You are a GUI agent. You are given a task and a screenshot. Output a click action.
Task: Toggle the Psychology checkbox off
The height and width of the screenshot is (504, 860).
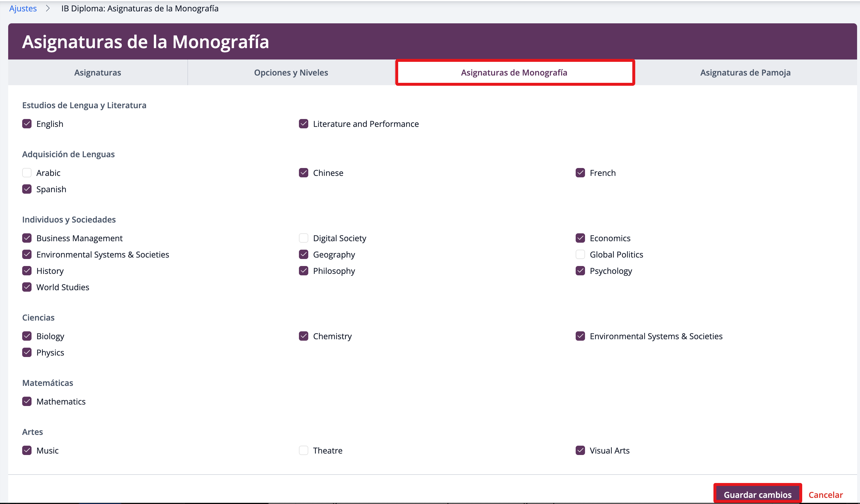580,271
